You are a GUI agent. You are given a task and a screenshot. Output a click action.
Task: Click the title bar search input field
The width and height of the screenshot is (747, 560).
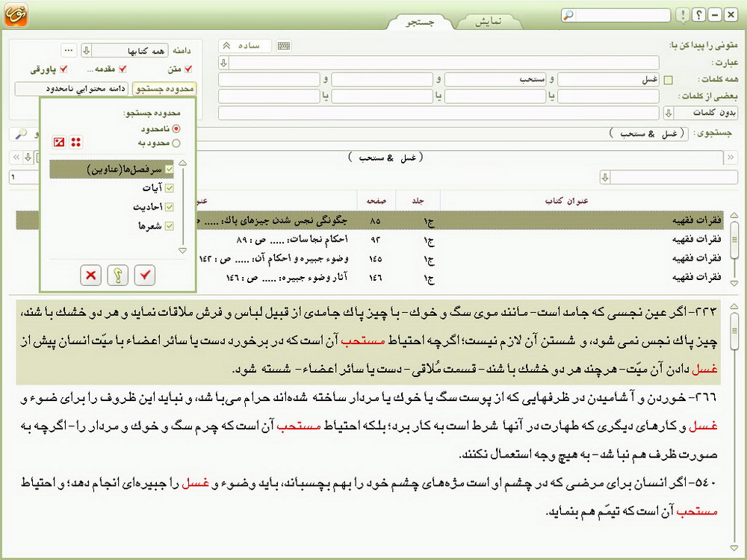click(622, 15)
